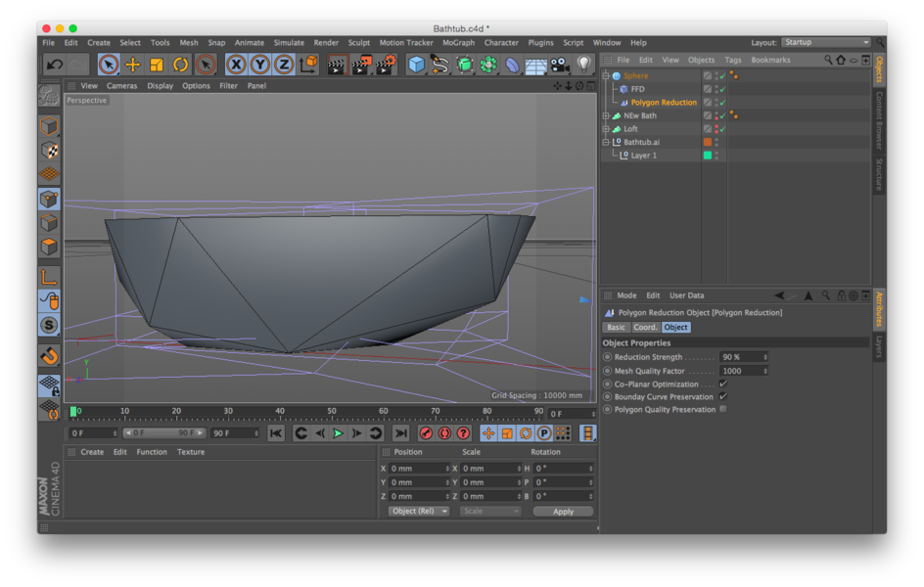924x587 pixels.
Task: Open the Edit Render Settings icon
Action: tap(386, 65)
